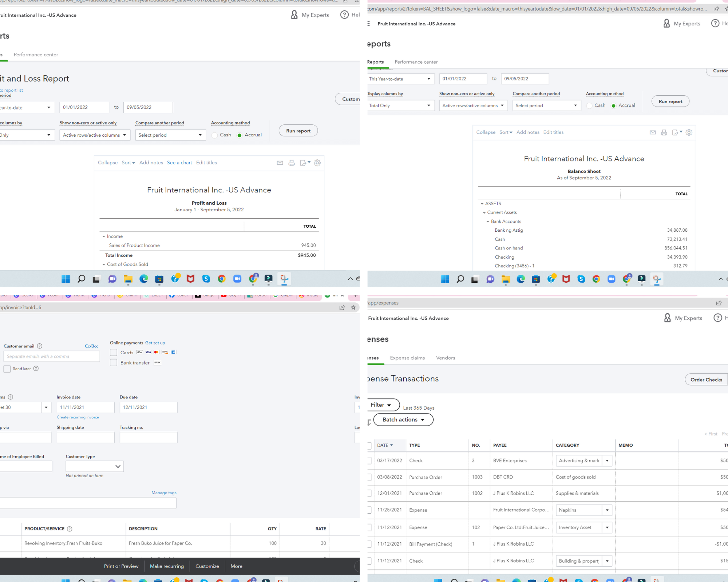Click the print icon in Profit and Loss report toolbar
This screenshot has height=582, width=728.
(x=292, y=163)
